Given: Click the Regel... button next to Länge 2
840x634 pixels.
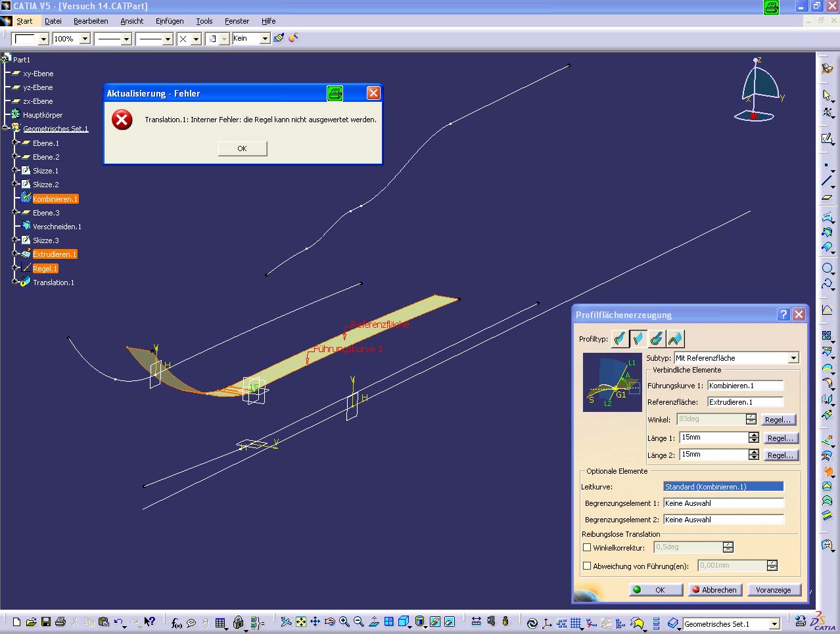Looking at the screenshot, I should pos(780,455).
